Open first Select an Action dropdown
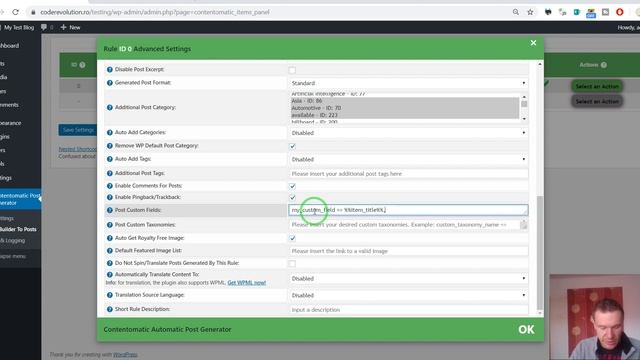The image size is (640, 360). point(597,86)
